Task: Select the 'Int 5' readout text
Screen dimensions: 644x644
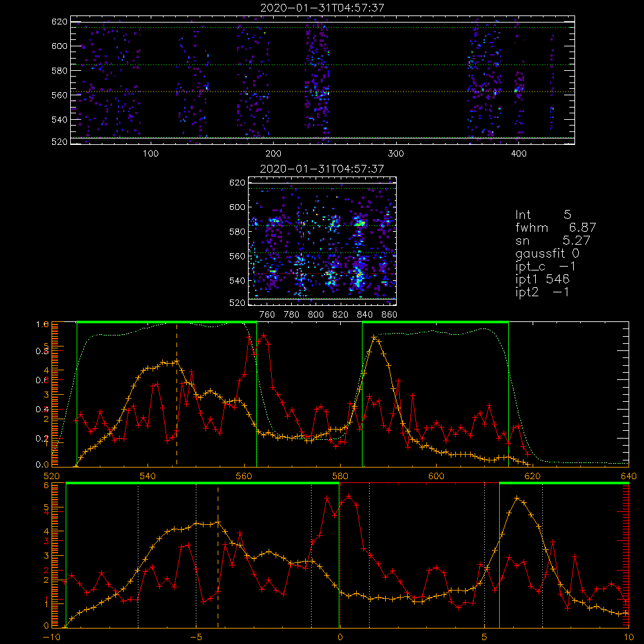Action: (x=543, y=214)
